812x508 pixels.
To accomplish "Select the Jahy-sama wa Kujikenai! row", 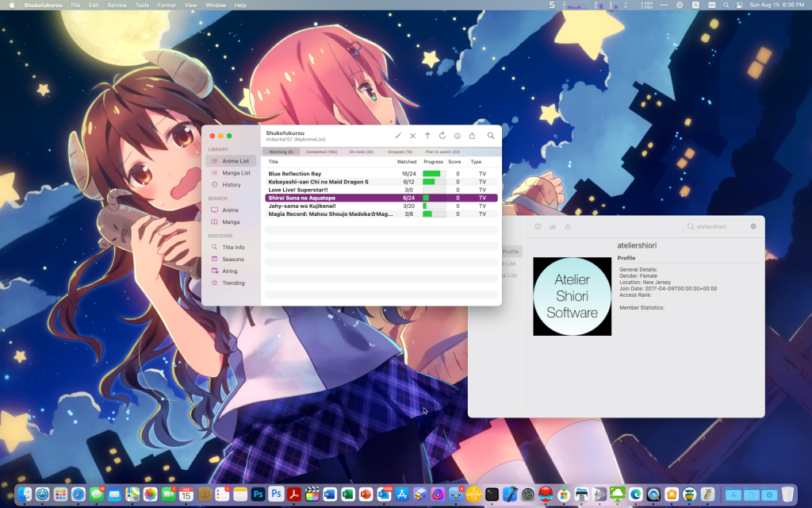I will [381, 206].
